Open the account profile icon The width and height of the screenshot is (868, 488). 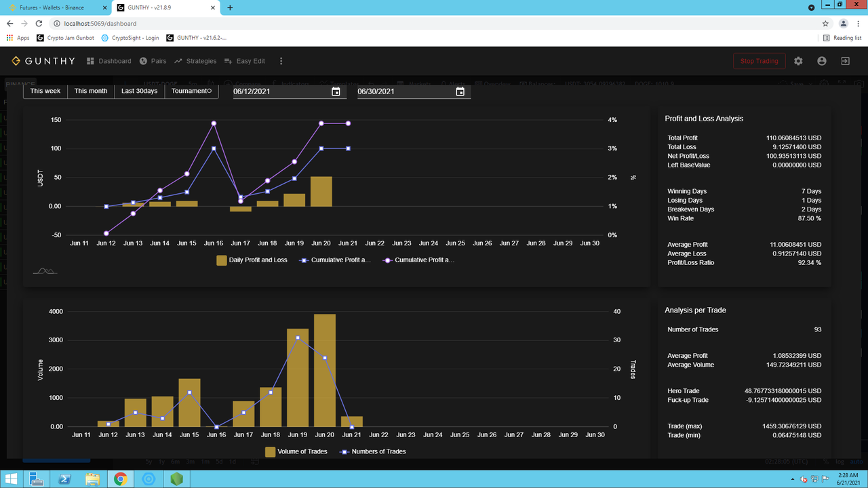click(x=822, y=61)
